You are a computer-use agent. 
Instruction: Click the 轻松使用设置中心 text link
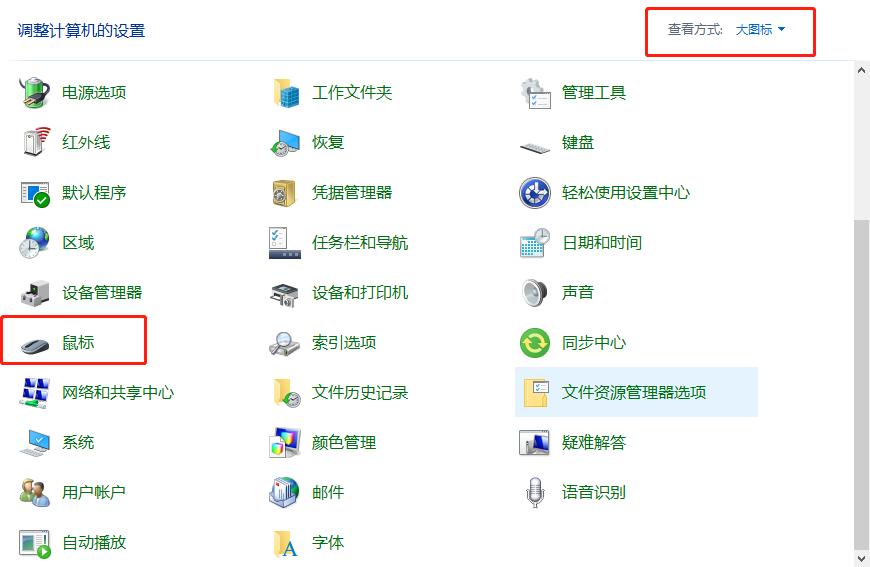(x=626, y=193)
